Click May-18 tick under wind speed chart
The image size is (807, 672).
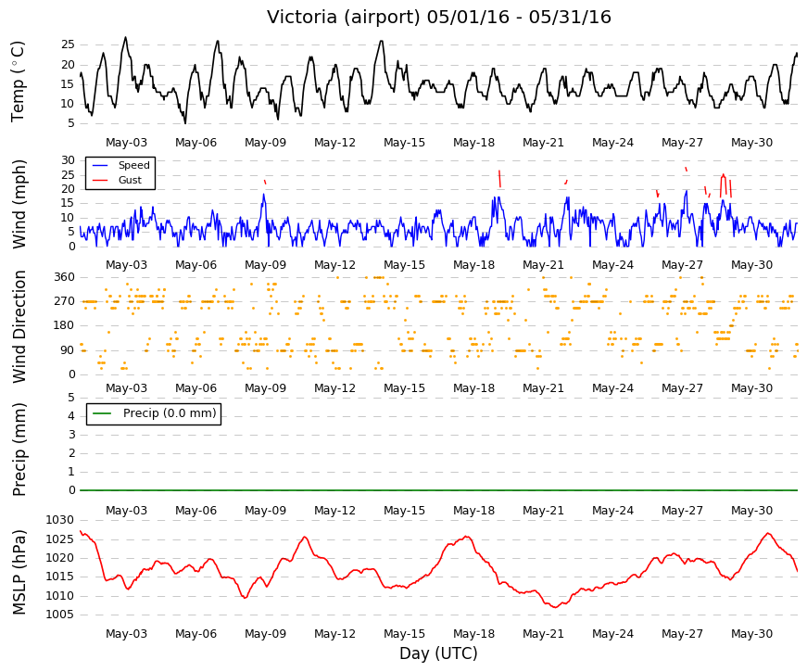pyautogui.click(x=473, y=265)
